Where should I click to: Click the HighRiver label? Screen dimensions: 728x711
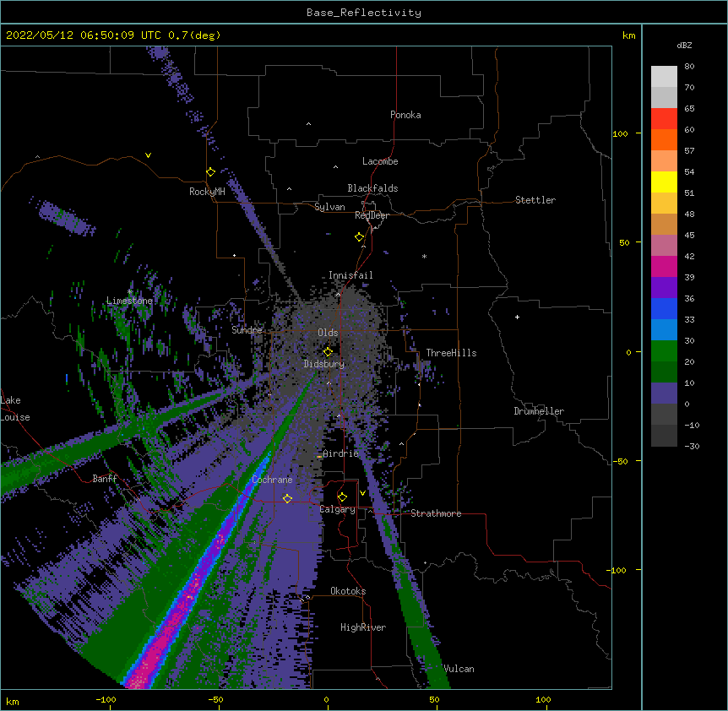tap(363, 627)
